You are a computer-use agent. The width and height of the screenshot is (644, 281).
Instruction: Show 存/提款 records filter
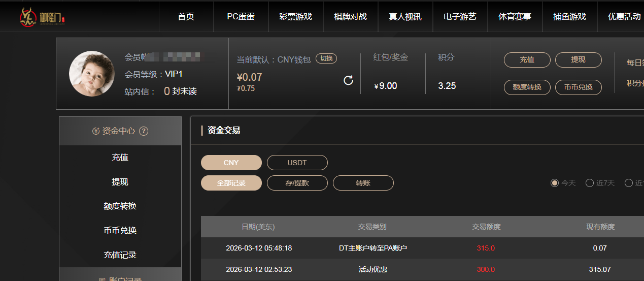297,183
